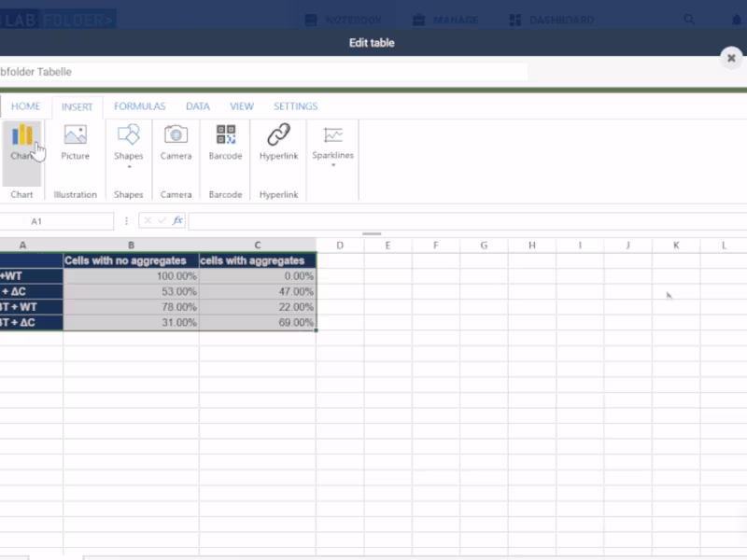The width and height of the screenshot is (747, 560).
Task: Select the cell with 31.00%
Action: pos(131,322)
